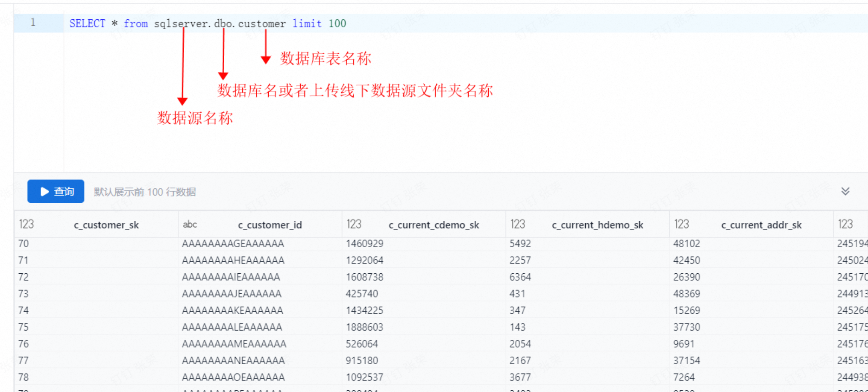Select the c_current_addr_sk column header
Screen dimensions: 868x392
click(x=761, y=225)
